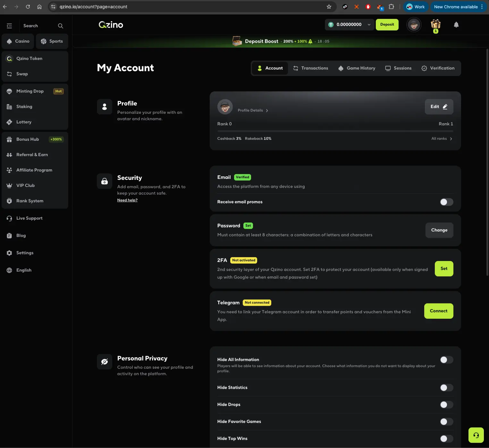Click the Deposit button

point(387,25)
